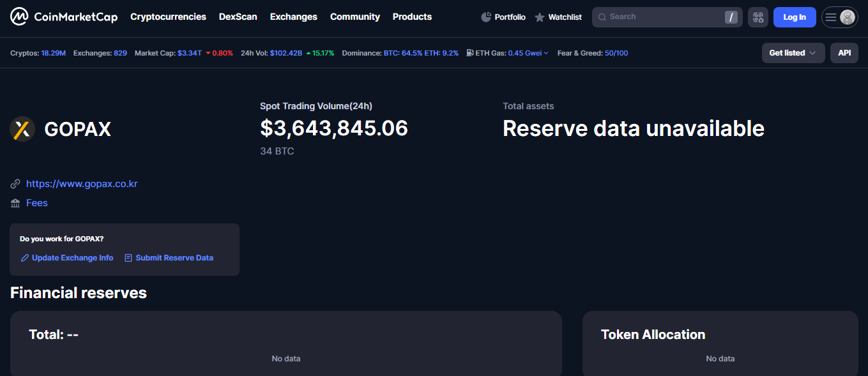Click the red market cap down arrow
Viewport: 868px width, 376px height.
tap(208, 53)
